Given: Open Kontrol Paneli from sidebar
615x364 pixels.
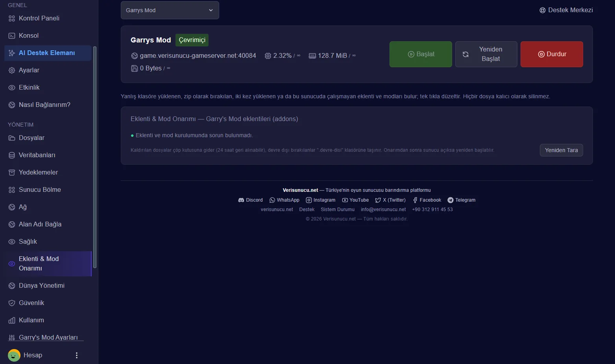Looking at the screenshot, I should tap(48, 18).
